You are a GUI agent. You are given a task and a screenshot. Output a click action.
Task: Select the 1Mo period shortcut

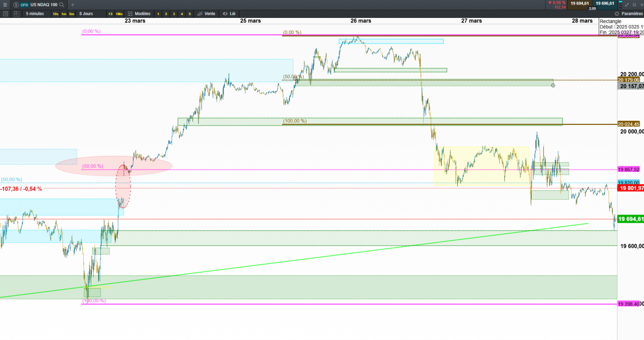(119, 14)
